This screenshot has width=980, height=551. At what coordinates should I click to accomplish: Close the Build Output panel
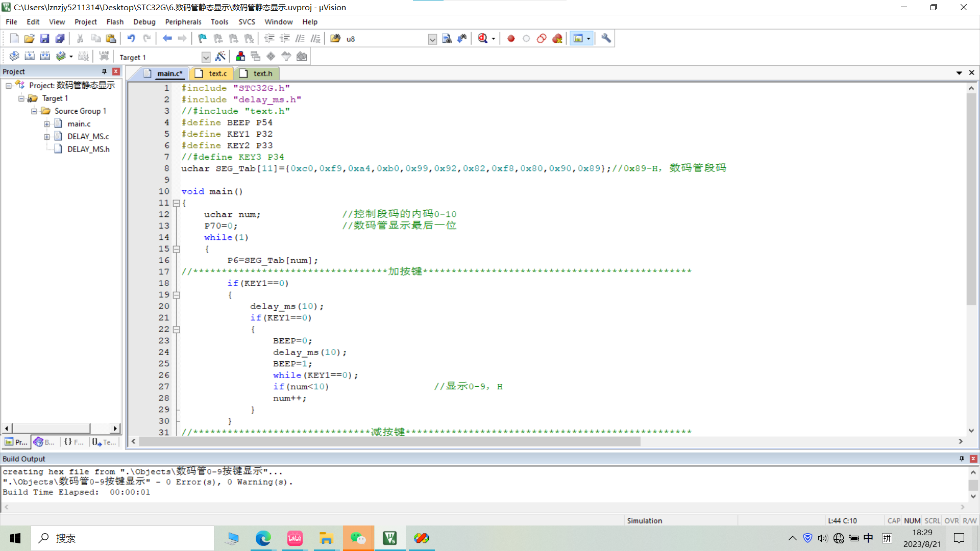[973, 459]
